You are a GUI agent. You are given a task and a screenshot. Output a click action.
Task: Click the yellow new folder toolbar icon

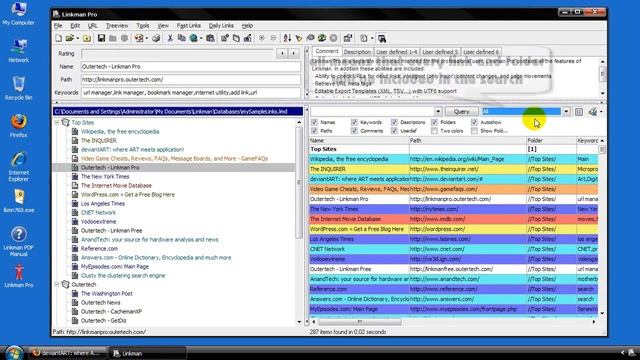87,38
